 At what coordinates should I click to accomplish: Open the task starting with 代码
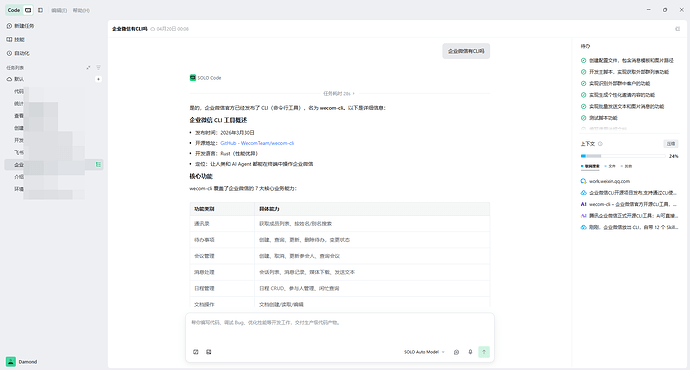pyautogui.click(x=54, y=92)
